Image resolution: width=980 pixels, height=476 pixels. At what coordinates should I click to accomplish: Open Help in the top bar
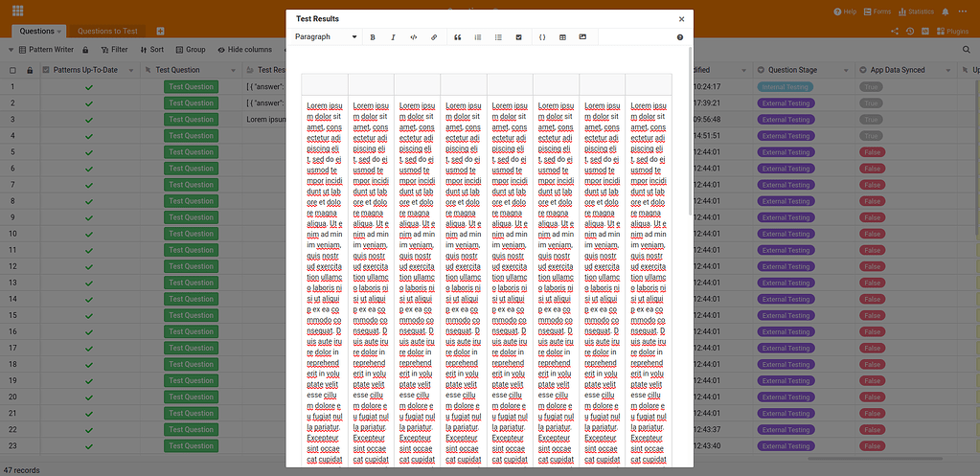tap(845, 11)
